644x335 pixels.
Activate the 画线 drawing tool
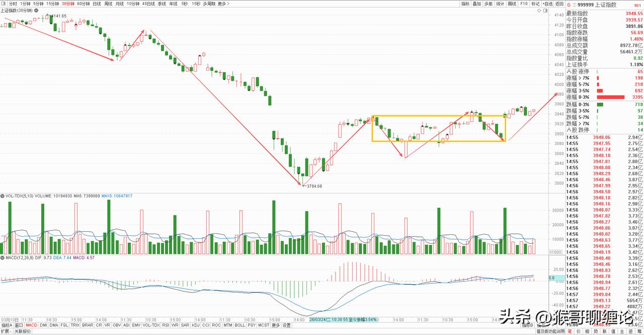coord(512,4)
